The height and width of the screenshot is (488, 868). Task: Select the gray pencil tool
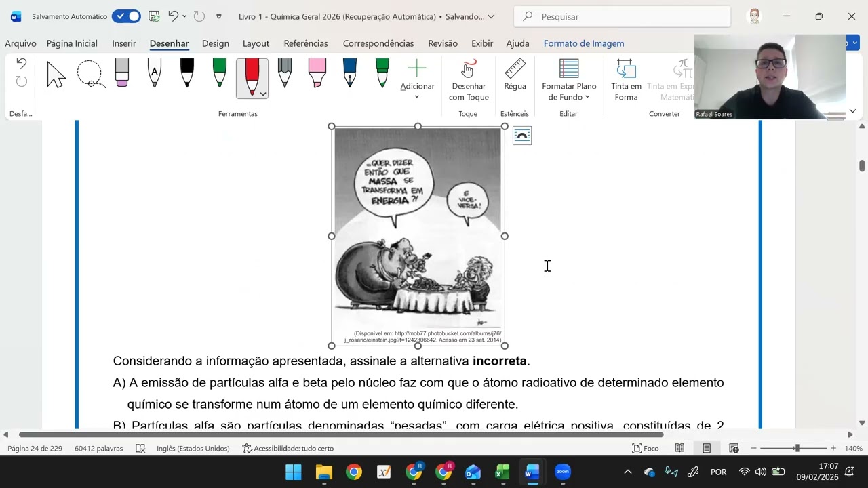pos(285,73)
